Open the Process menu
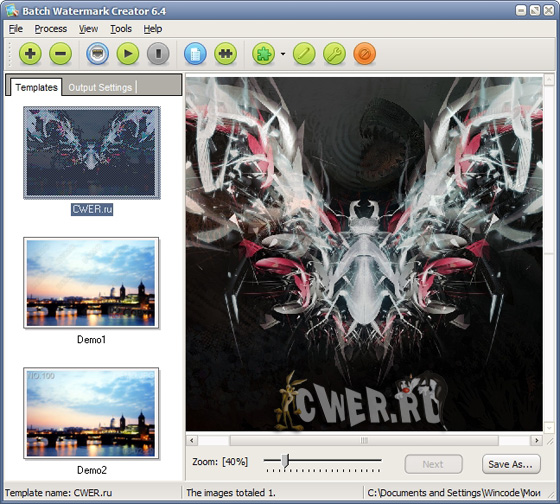Image resolution: width=560 pixels, height=504 pixels. point(51,29)
